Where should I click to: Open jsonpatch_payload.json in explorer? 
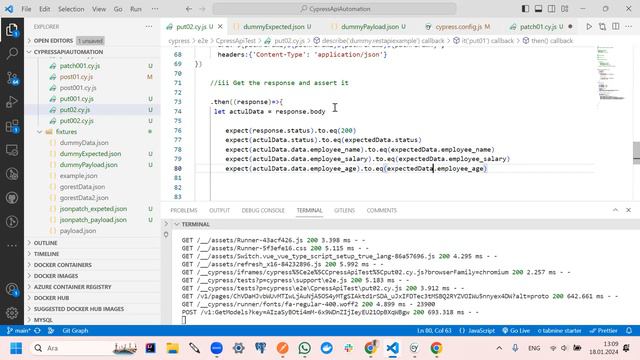[x=93, y=220]
